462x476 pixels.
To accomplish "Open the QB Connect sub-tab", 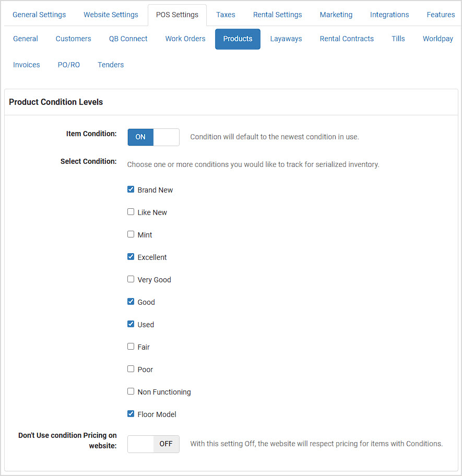I will click(x=128, y=39).
